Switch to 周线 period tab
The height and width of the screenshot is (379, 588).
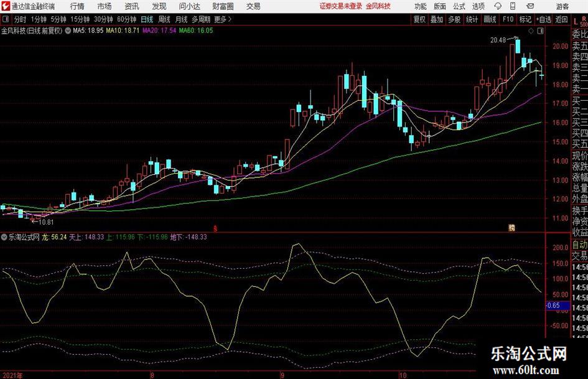point(164,19)
